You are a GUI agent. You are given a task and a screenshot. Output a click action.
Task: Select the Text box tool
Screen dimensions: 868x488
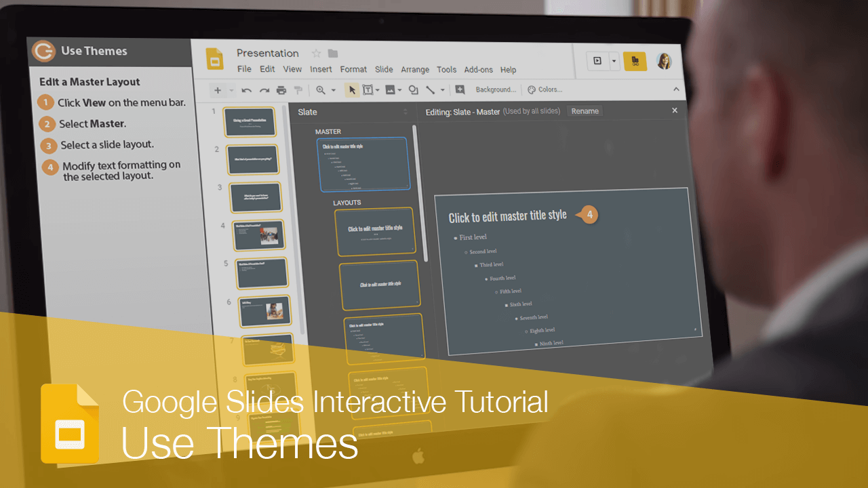point(368,90)
